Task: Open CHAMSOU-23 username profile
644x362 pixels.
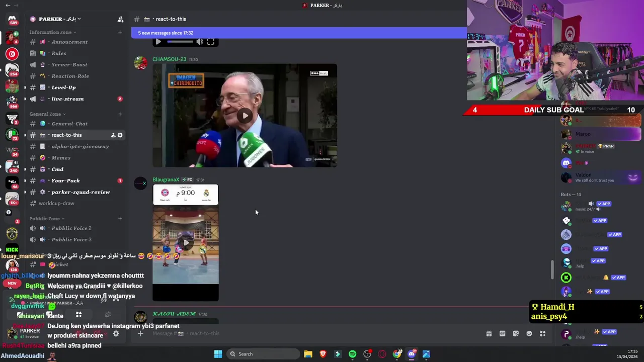Action: tap(169, 59)
